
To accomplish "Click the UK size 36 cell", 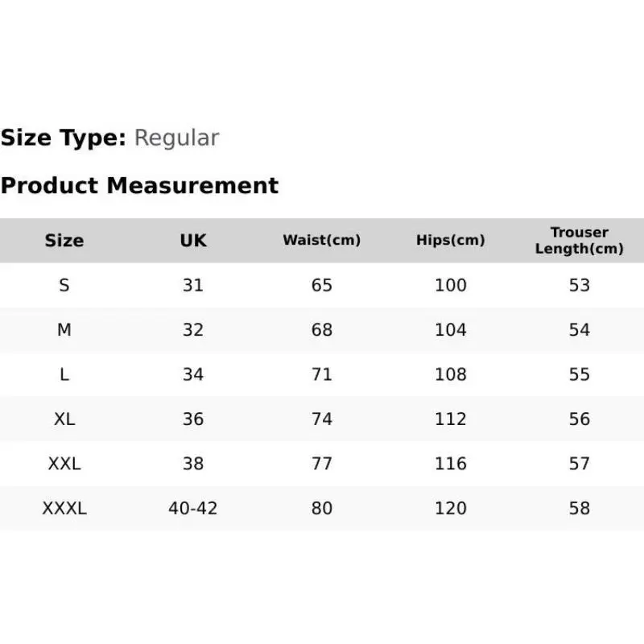I will point(193,419).
